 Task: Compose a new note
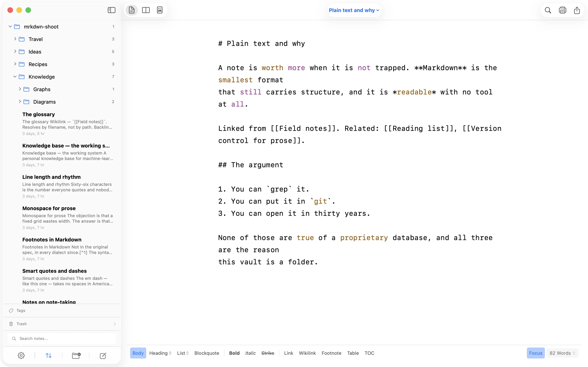tap(103, 356)
